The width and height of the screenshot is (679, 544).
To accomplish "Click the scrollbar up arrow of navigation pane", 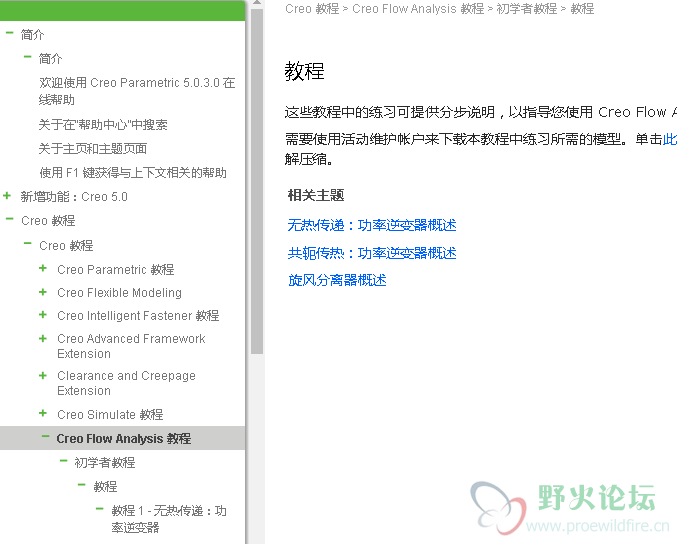I will (257, 3).
